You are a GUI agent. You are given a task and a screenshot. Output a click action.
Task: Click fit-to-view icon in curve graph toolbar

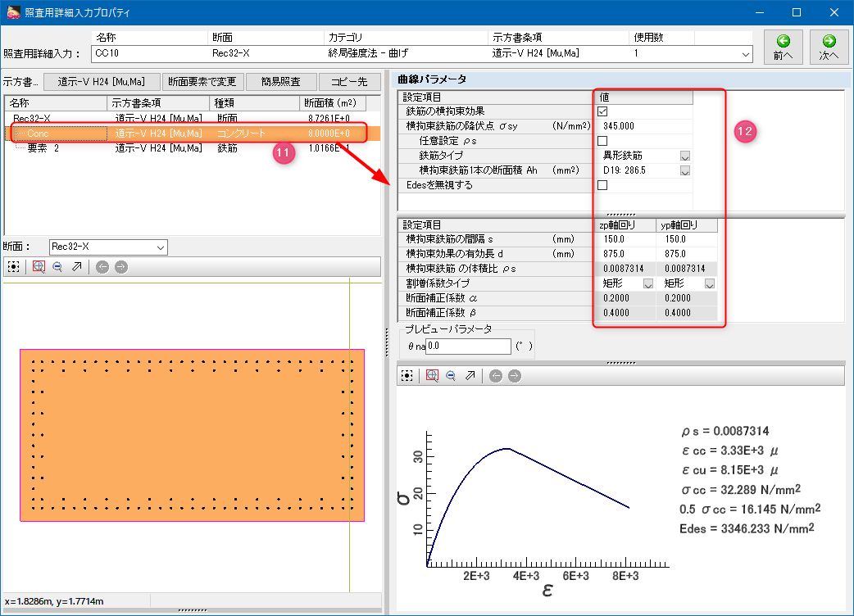coord(407,375)
